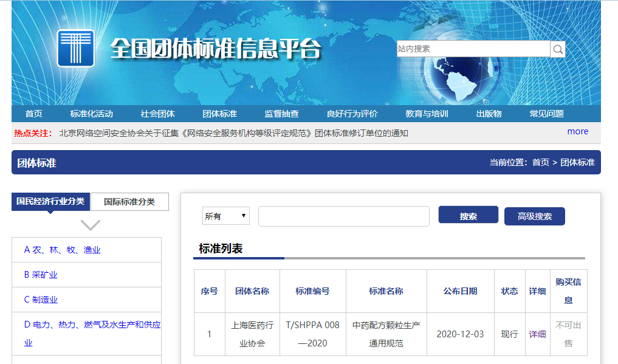Open the 北京网络空间安全协会 hot news notice
This screenshot has height=364, width=618.
click(234, 133)
